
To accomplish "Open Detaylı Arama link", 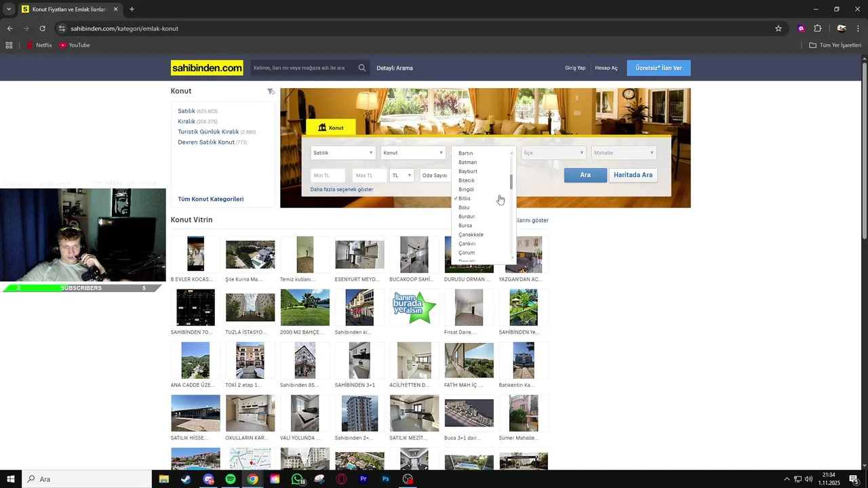I will click(x=395, y=68).
